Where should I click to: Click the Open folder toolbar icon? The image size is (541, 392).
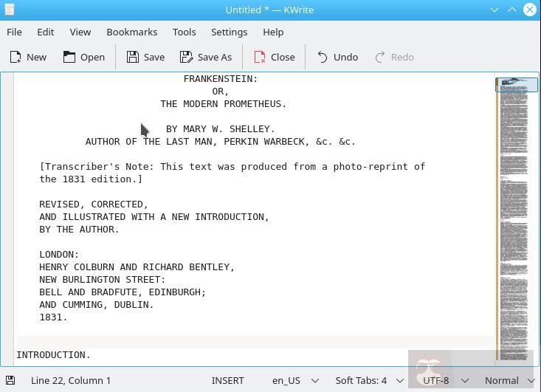pos(69,57)
